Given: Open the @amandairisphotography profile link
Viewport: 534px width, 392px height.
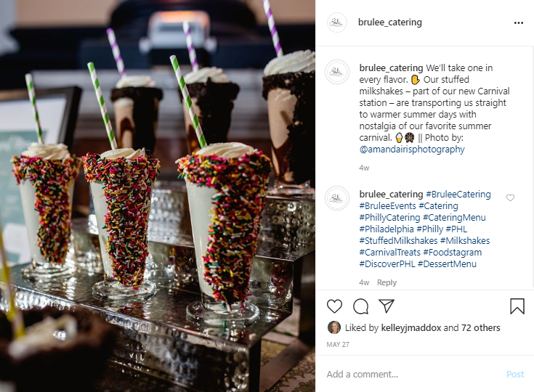Looking at the screenshot, I should coord(412,149).
